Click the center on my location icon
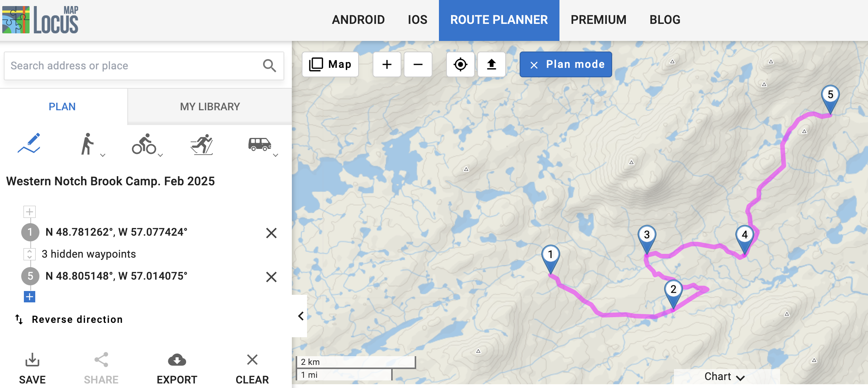Viewport: 868px width, 388px height. coord(460,64)
